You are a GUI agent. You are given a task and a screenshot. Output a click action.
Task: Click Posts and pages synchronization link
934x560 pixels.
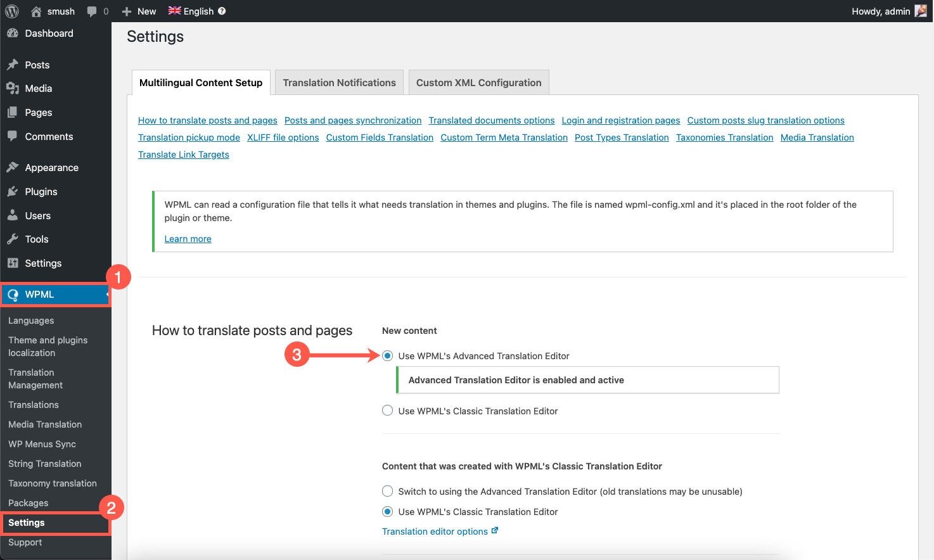[353, 120]
